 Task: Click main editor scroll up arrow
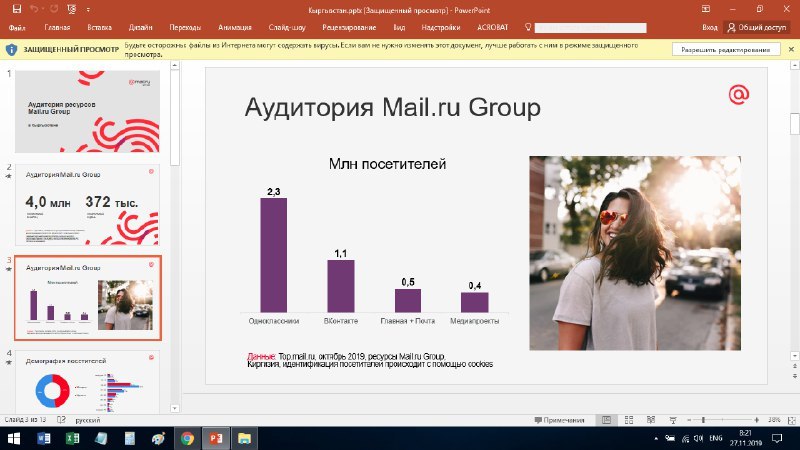coord(795,65)
